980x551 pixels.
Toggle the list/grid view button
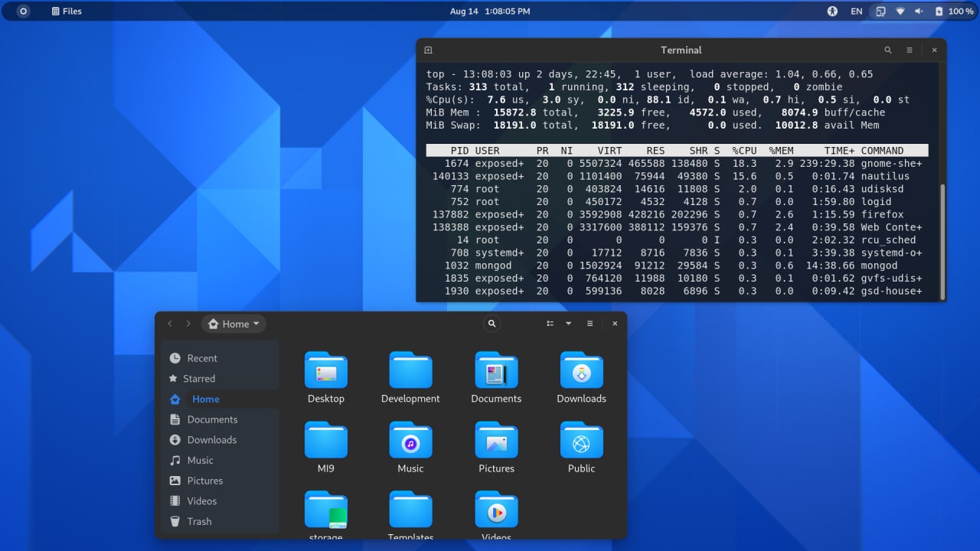[550, 324]
